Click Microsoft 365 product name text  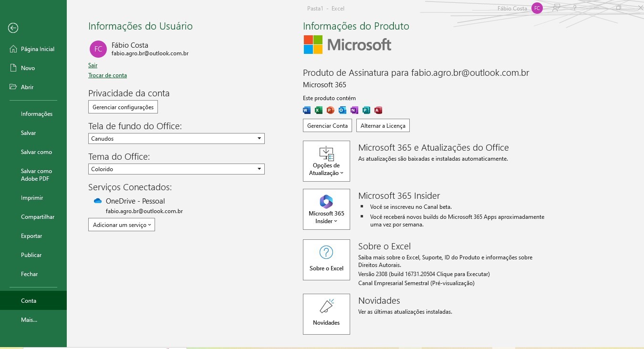point(324,85)
